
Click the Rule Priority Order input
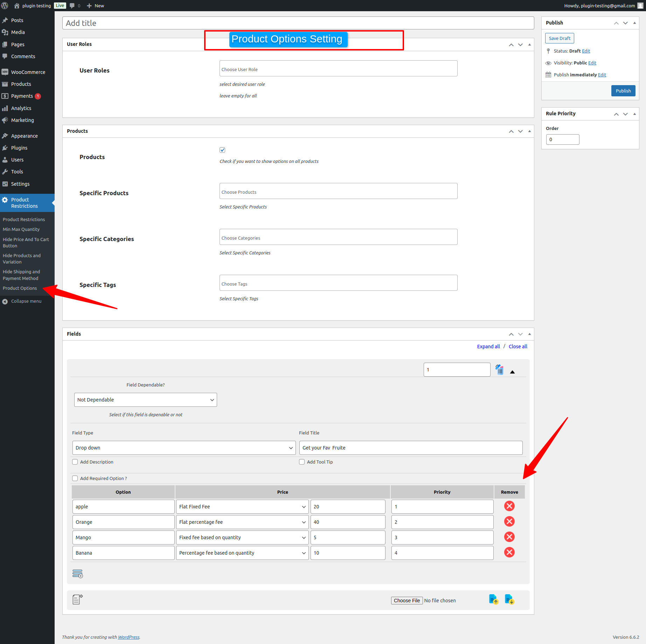point(563,139)
